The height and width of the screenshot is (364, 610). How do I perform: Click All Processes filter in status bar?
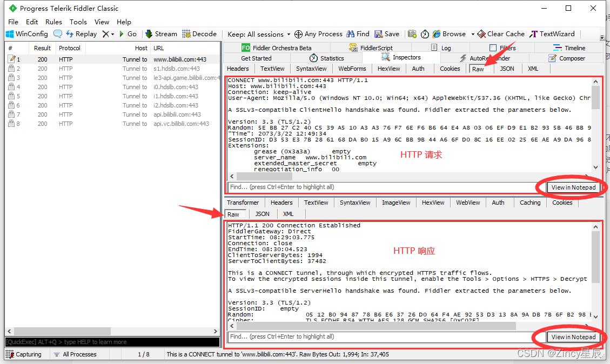(75, 354)
